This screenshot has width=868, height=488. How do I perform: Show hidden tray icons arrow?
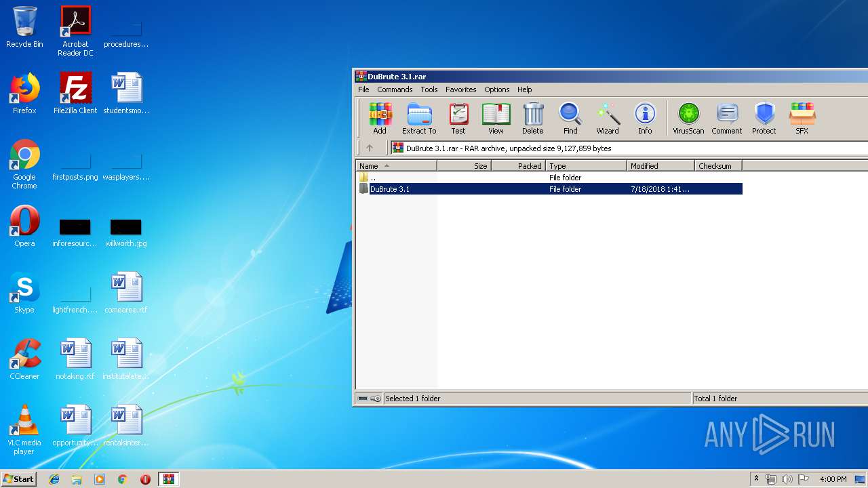[x=756, y=479]
